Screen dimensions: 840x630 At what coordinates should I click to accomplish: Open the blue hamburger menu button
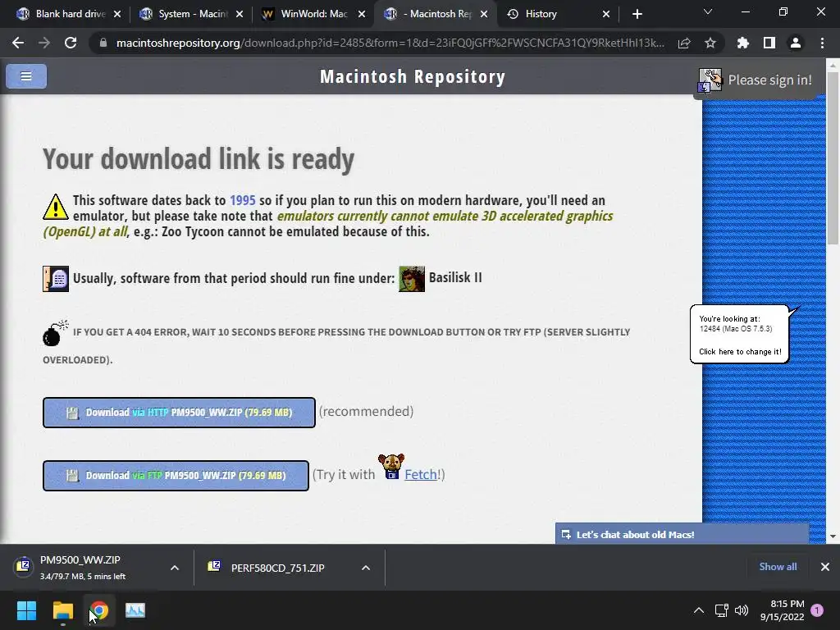pos(25,76)
